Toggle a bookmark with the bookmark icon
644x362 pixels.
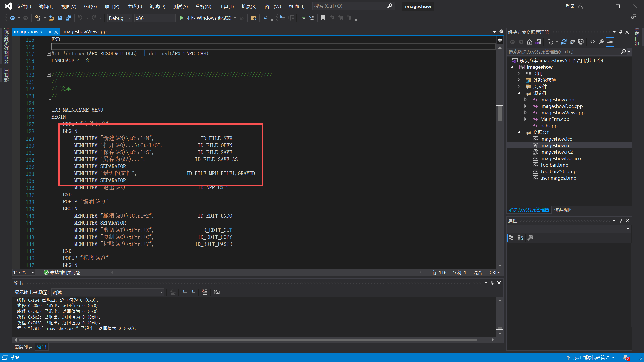323,18
